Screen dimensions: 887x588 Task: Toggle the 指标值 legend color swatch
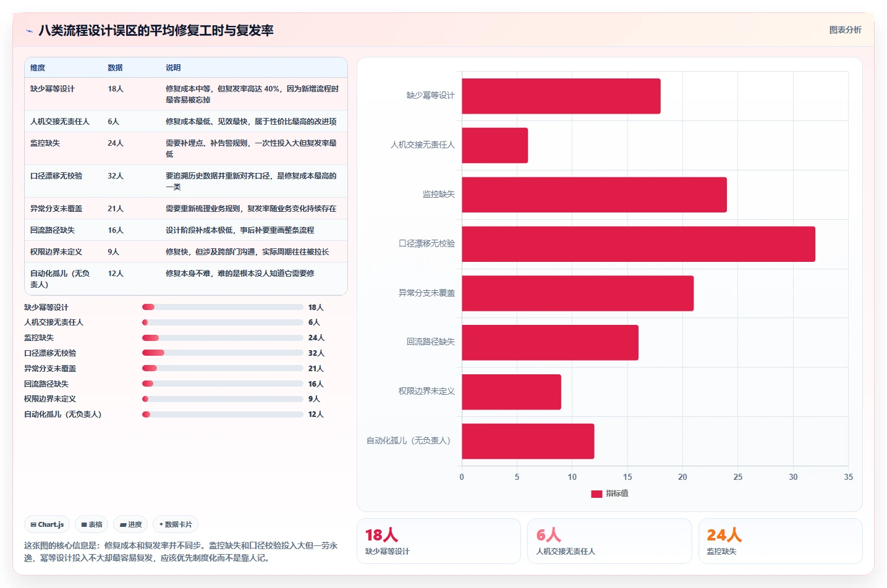click(x=596, y=493)
